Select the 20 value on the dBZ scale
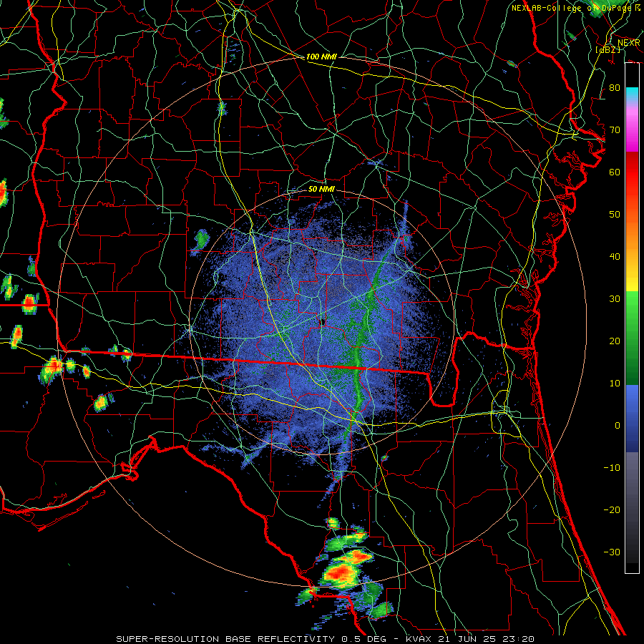 [x=615, y=341]
